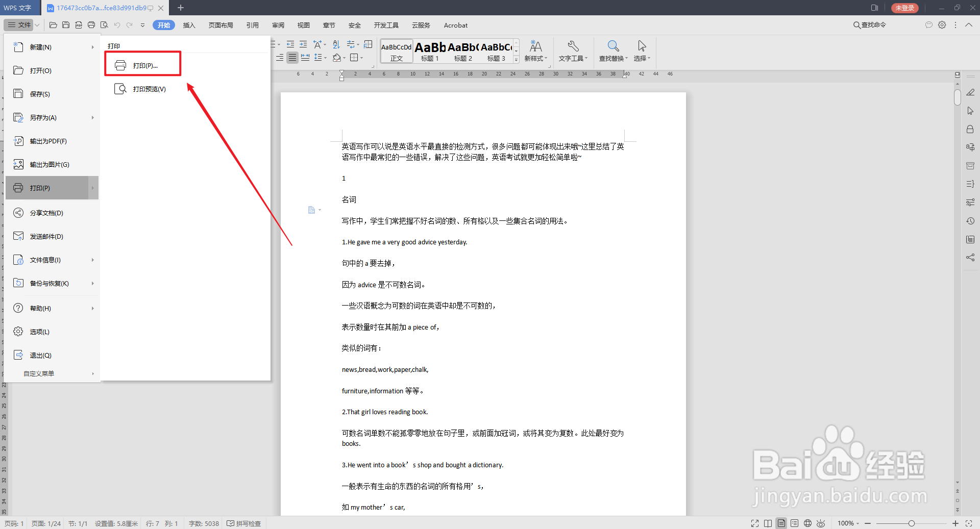Viewport: 980px width, 529px height.
Task: Apply the 正文 style
Action: pos(397,52)
